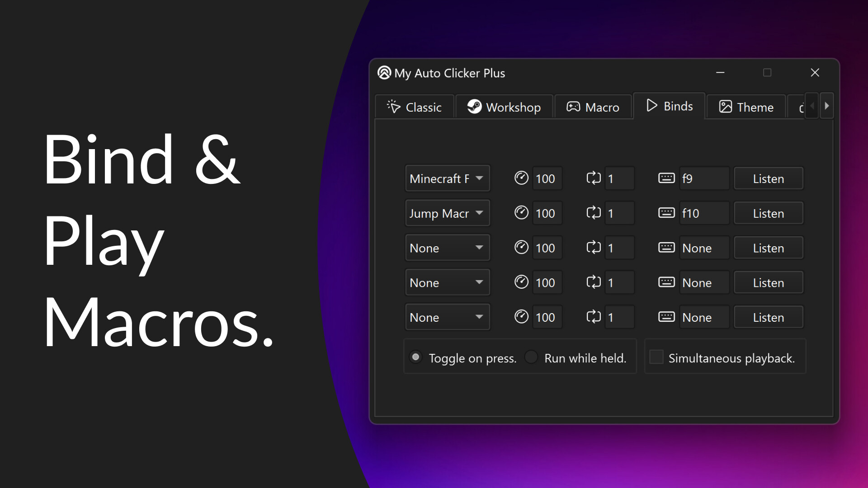868x488 pixels.
Task: Click Listen button for the f9 bind
Action: click(x=769, y=178)
